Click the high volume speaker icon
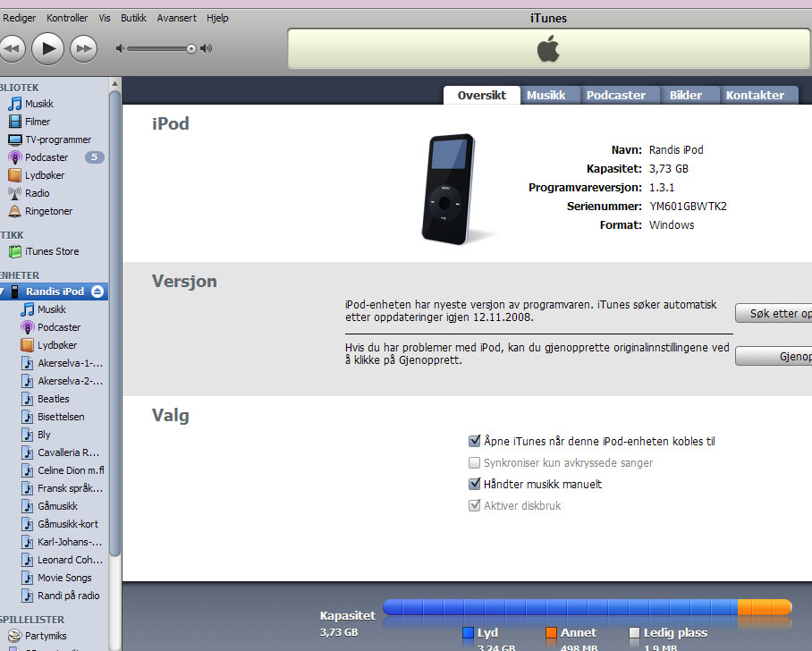 click(x=206, y=48)
